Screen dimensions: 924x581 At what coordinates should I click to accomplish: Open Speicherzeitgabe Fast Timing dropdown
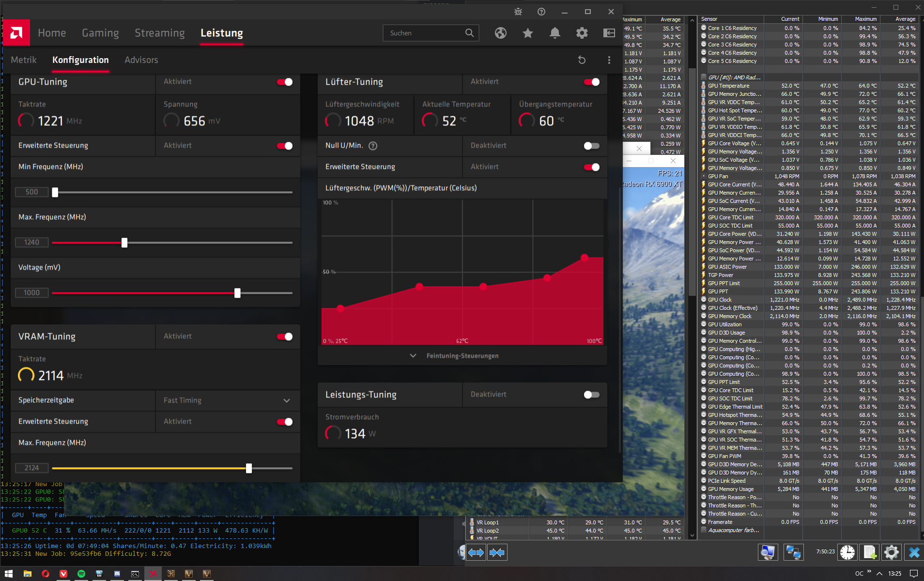228,400
